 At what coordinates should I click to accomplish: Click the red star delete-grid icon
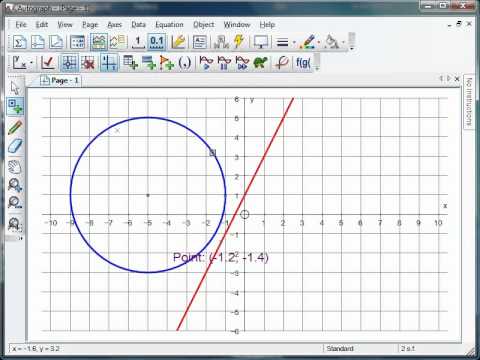click(x=88, y=63)
